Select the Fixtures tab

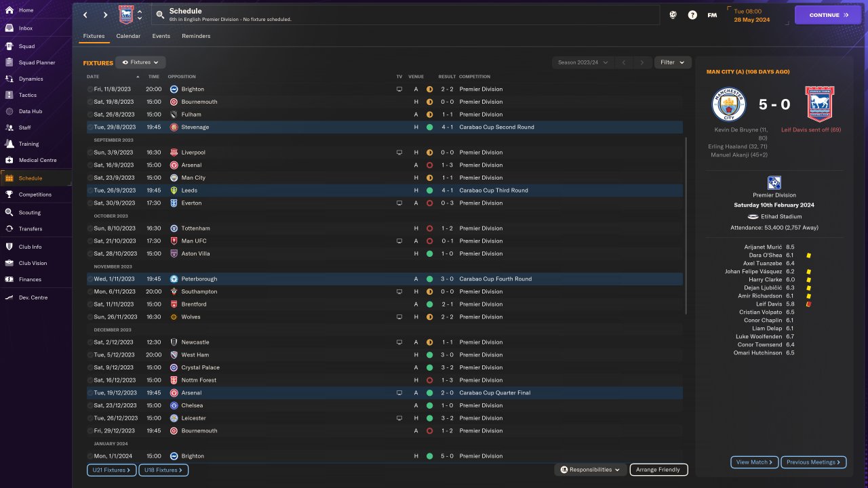tap(94, 36)
